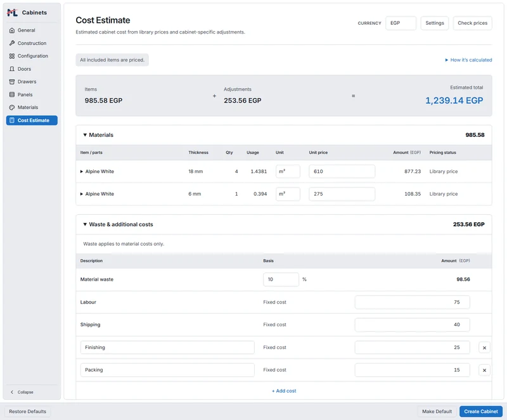Select the Cost Estimate sidebar item

click(x=32, y=120)
